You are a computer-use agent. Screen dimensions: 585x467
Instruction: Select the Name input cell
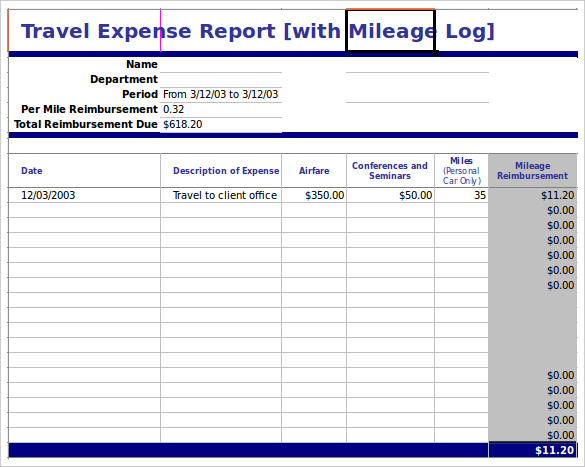221,65
